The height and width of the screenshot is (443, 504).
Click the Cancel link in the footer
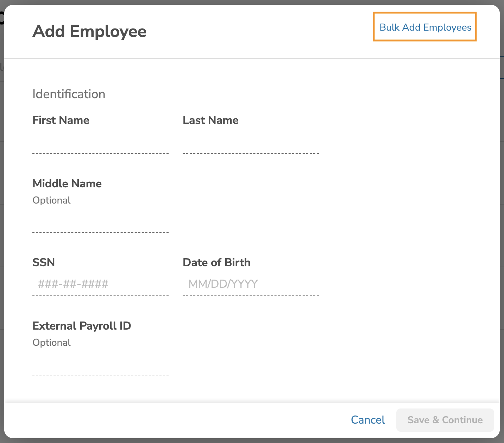click(x=367, y=420)
